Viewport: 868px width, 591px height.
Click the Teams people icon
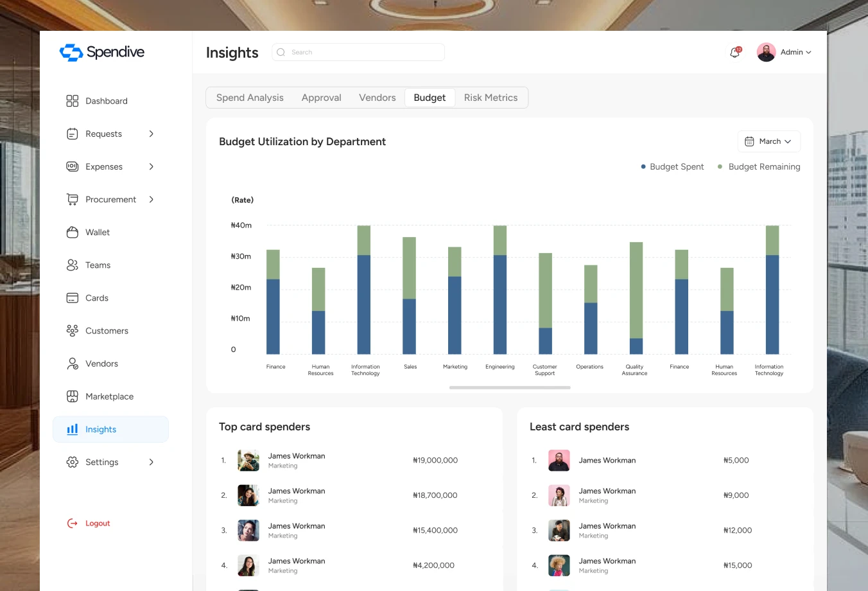(x=73, y=265)
